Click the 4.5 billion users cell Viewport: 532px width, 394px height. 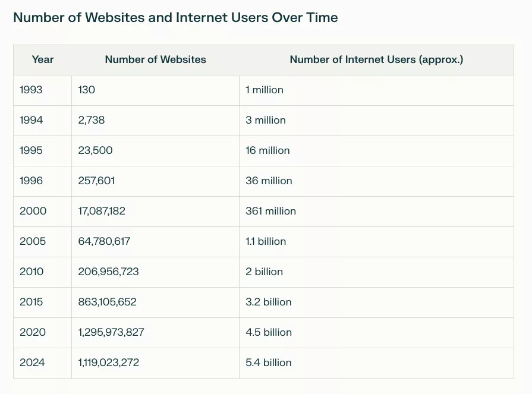(x=269, y=333)
